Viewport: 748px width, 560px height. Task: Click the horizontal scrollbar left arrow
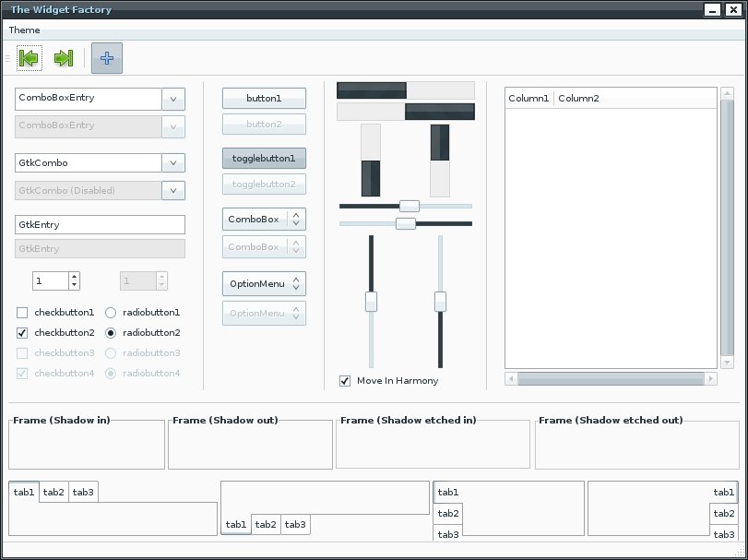pyautogui.click(x=511, y=379)
